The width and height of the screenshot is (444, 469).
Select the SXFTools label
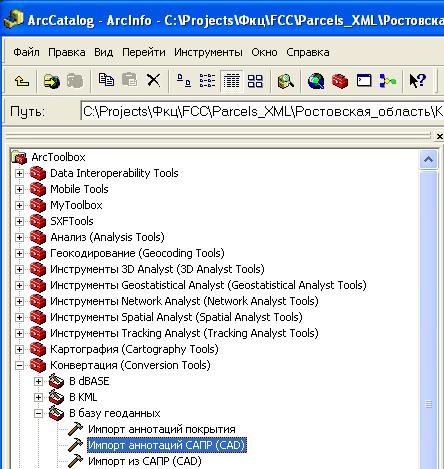point(72,221)
